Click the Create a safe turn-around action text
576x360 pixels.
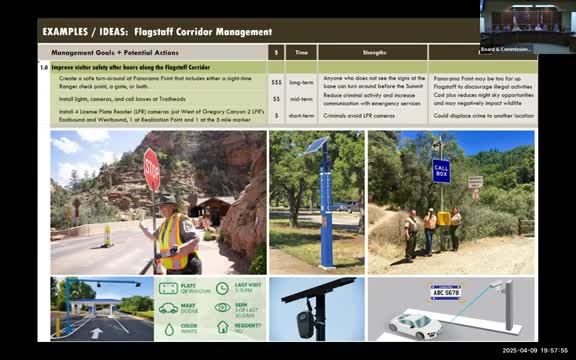(x=155, y=82)
